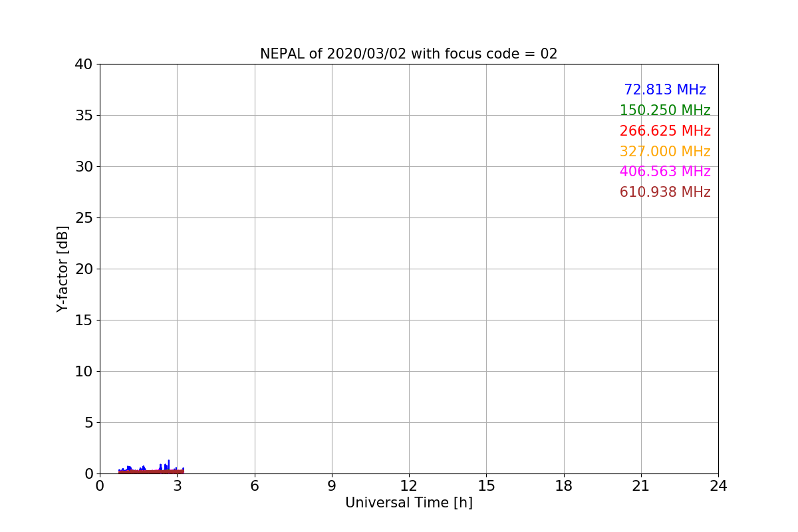Click the x-axis tick label 21
The height and width of the screenshot is (532, 798).
coord(641,486)
